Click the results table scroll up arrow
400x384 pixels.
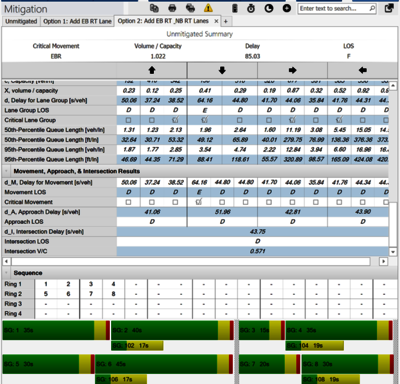[x=393, y=85]
